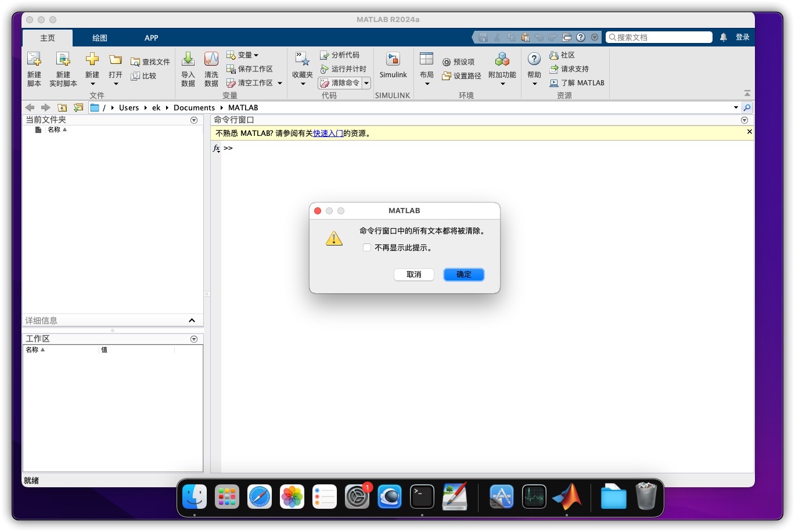Switch to the 绘图 (Plots) tab
This screenshot has width=795, height=532.
[x=100, y=38]
